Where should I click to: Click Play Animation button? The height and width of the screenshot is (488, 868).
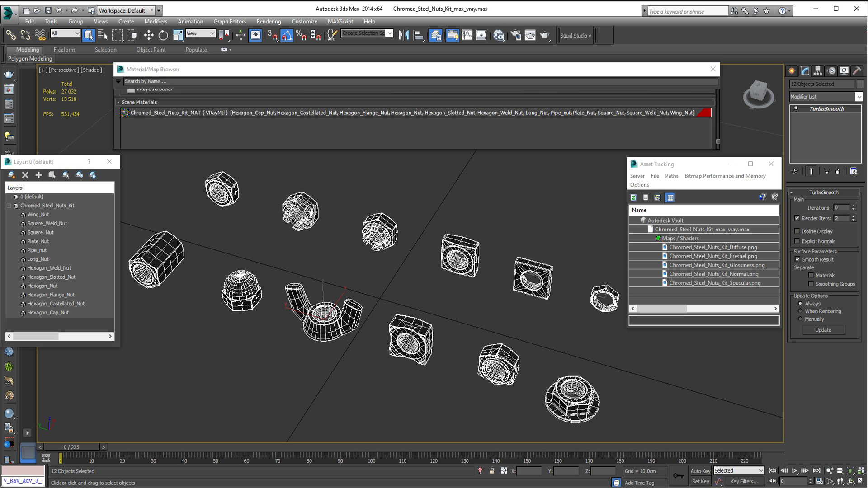(x=794, y=471)
